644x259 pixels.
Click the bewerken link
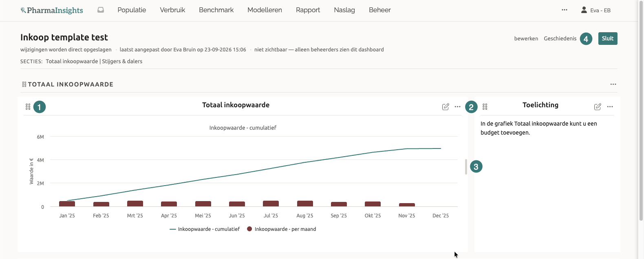pos(526,38)
